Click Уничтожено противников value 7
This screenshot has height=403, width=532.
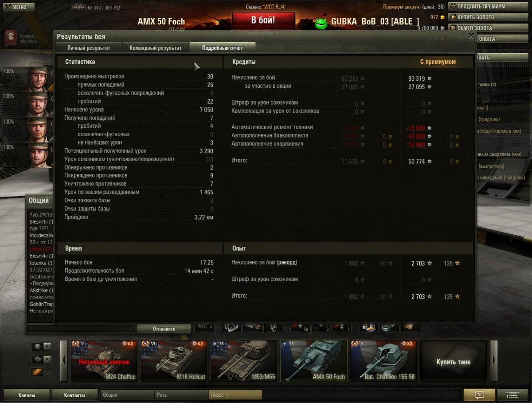pyautogui.click(x=211, y=184)
